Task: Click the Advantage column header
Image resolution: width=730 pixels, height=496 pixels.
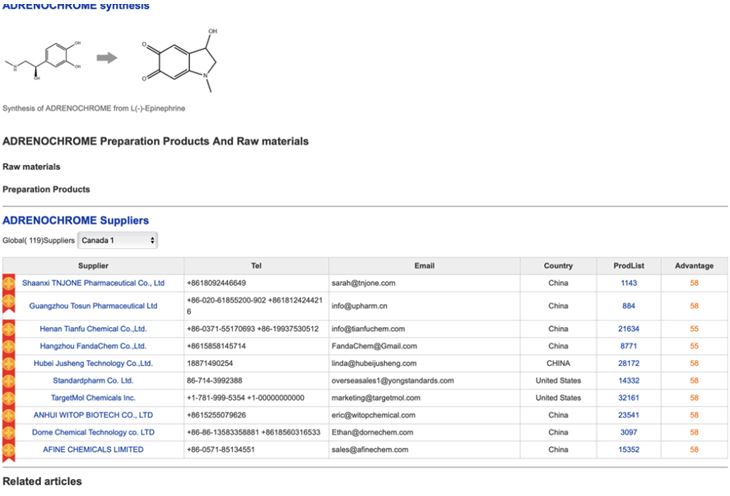Action: tap(694, 265)
